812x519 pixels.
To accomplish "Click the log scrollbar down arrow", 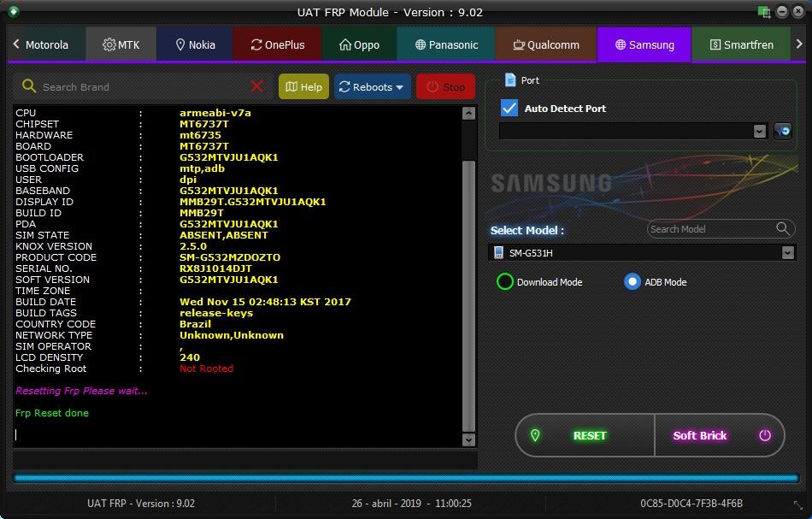I will tap(468, 439).
